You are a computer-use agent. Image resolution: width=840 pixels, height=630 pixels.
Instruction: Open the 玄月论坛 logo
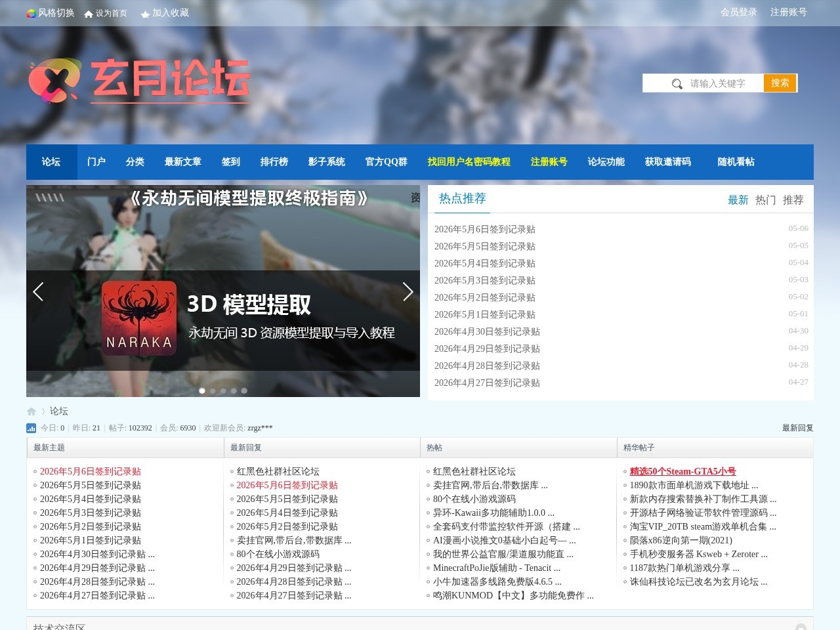pyautogui.click(x=139, y=80)
